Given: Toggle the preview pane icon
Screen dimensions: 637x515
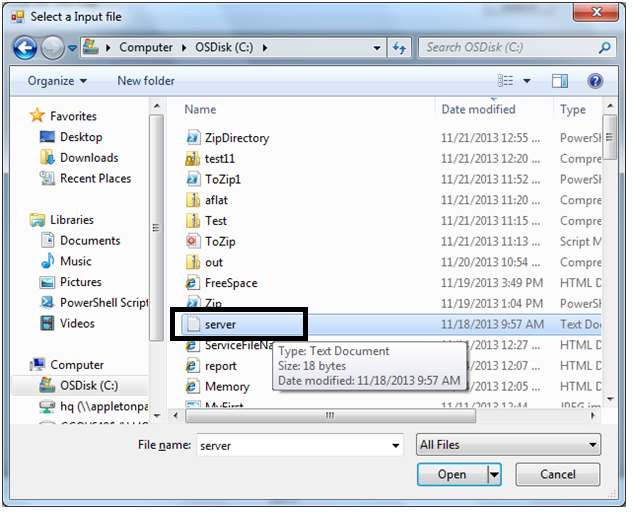Looking at the screenshot, I should 560,81.
